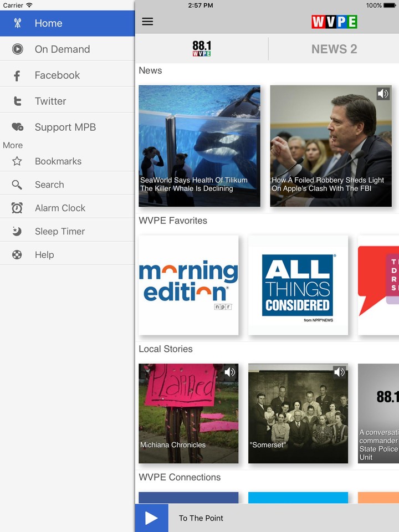
Task: Tap the WVPE Connections section heading
Action: pos(180,477)
